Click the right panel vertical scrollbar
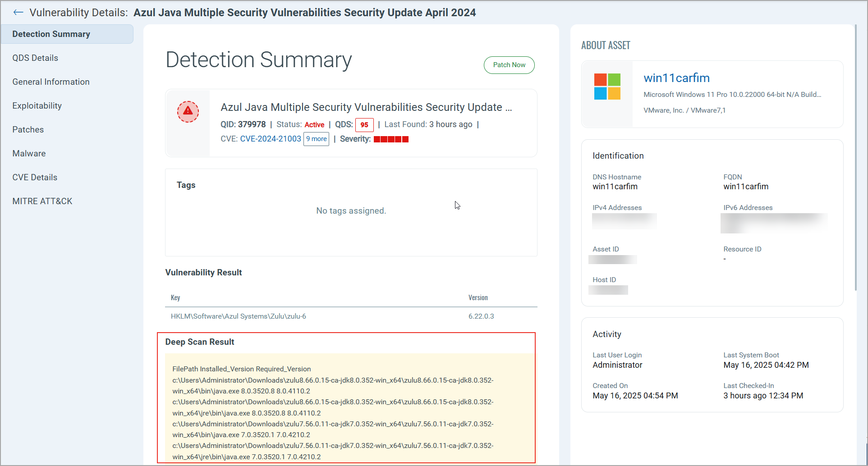Image resolution: width=868 pixels, height=466 pixels. (856, 158)
